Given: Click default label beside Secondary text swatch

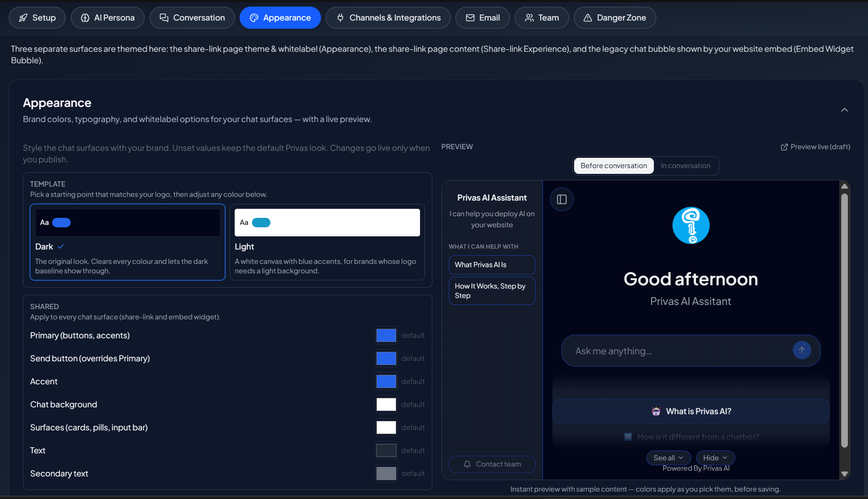Looking at the screenshot, I should pos(413,474).
